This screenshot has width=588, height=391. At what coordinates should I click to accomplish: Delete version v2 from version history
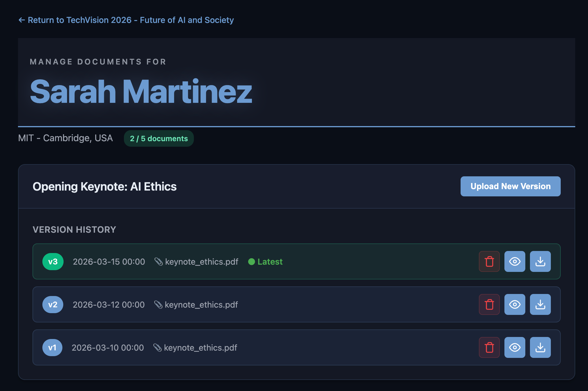point(489,304)
